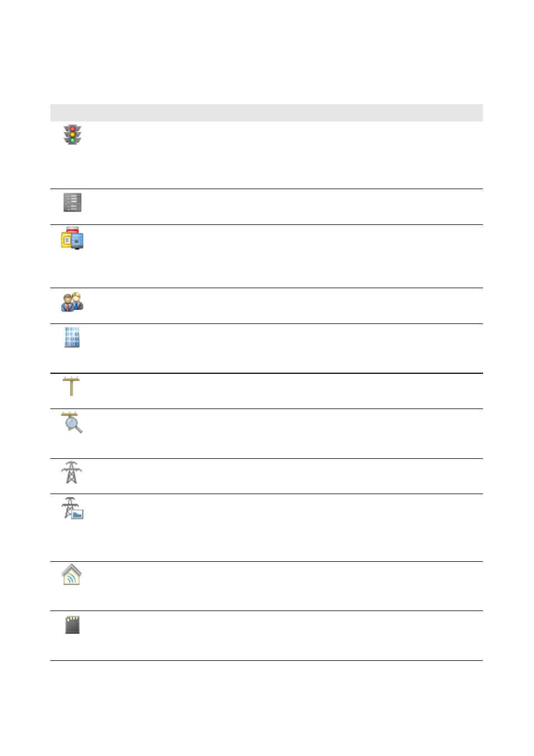Select the blue office building icon
The width and height of the screenshot is (534, 756).
pyautogui.click(x=72, y=337)
